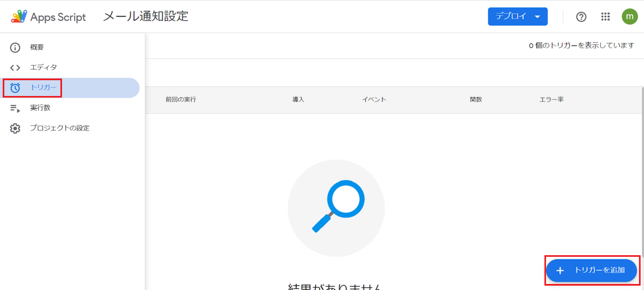Click the デプロイ button
Viewport: 644px width, 290px height.
[x=511, y=16]
